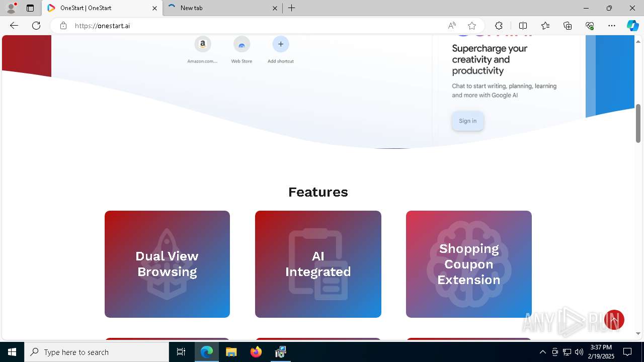Click the Amazon.com shortcut icon
Viewport: 644px width, 362px height.
[x=203, y=44]
